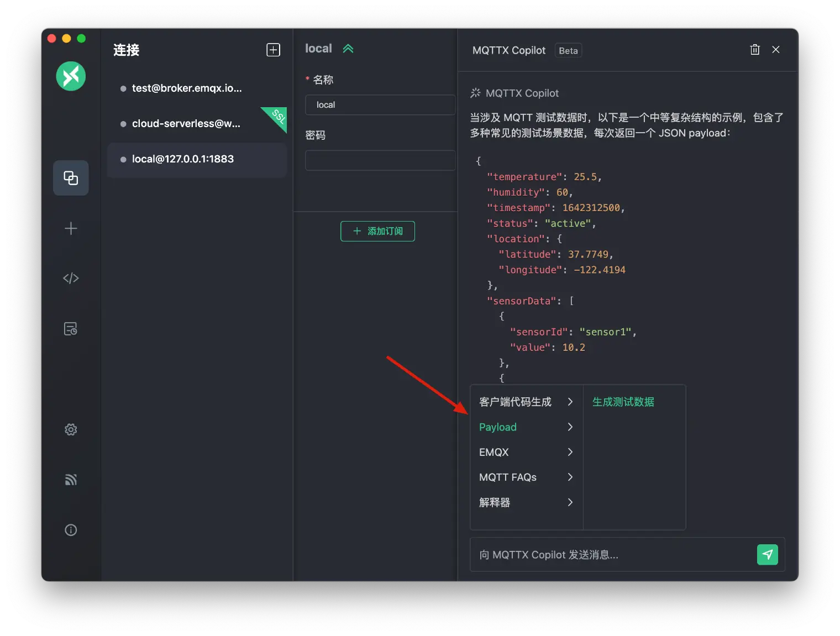Expand chevron next to 客户端代码生成
This screenshot has width=840, height=636.
(x=570, y=402)
